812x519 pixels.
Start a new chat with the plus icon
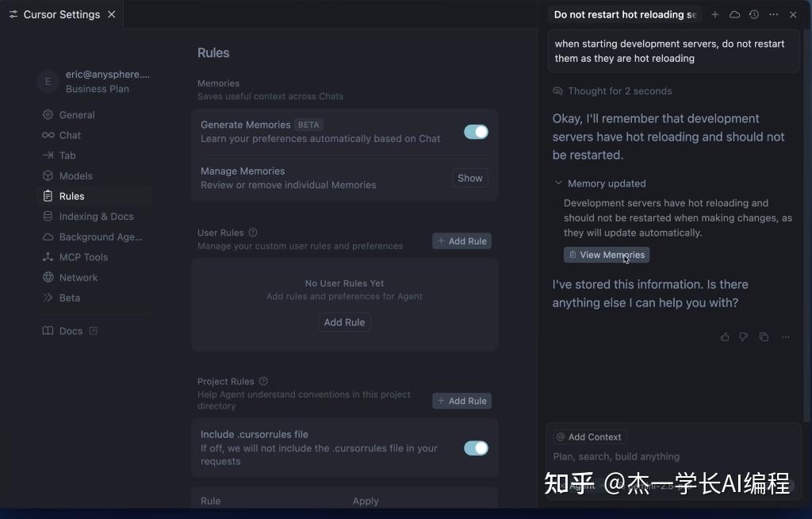715,14
